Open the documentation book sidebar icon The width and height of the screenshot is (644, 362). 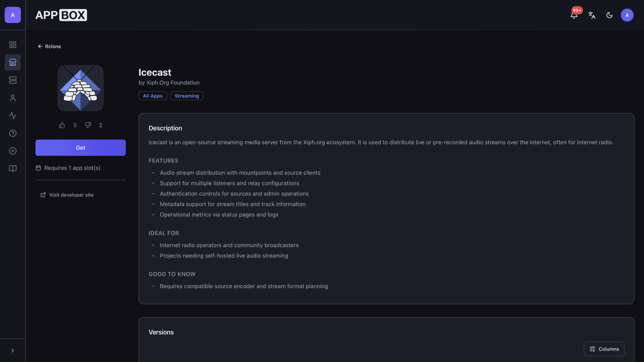(13, 168)
